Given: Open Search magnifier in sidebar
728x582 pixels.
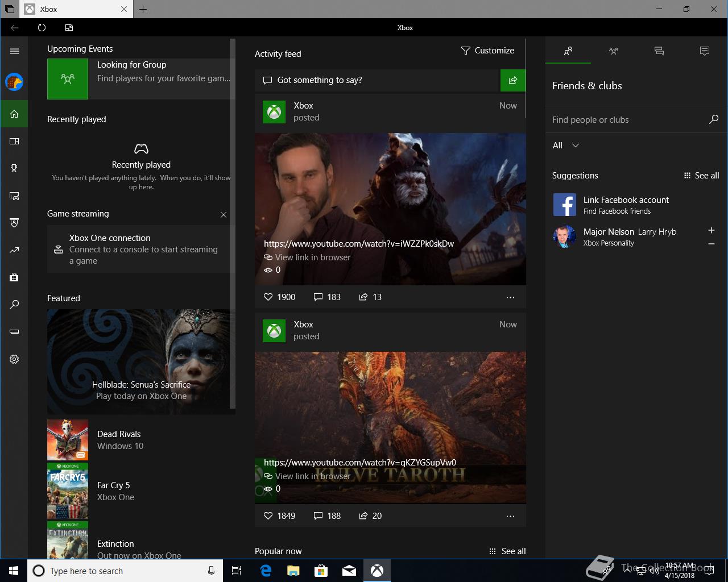Looking at the screenshot, I should (14, 305).
